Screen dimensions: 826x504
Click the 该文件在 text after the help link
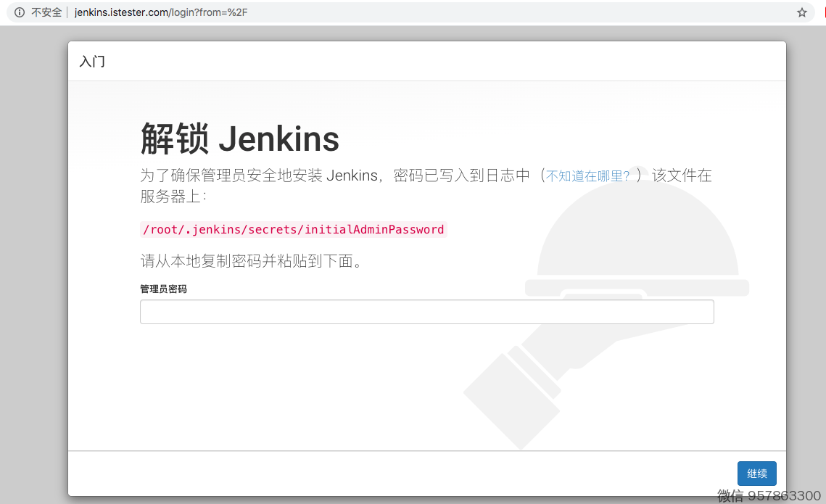(682, 175)
